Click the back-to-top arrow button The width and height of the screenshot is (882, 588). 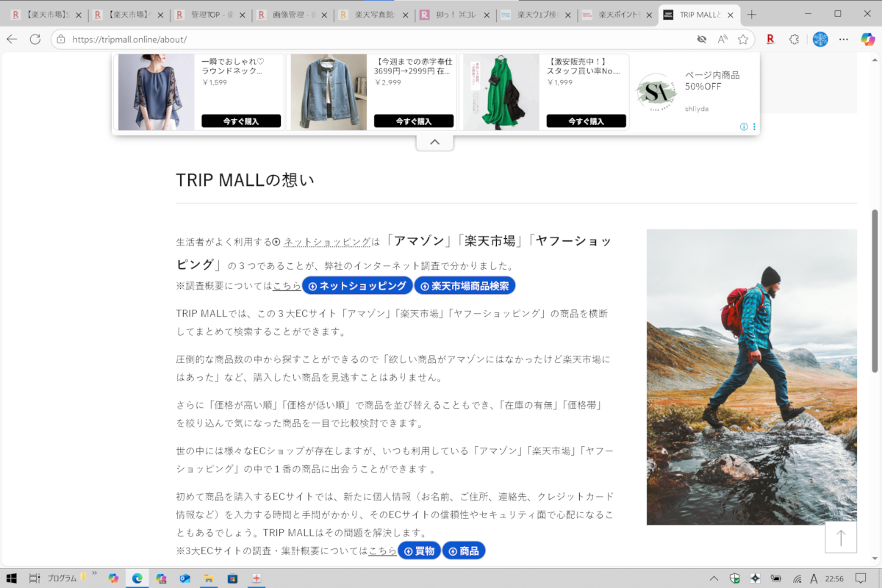coord(841,537)
